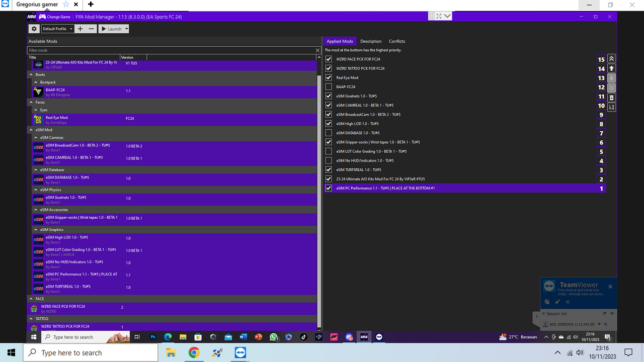Remove current profile using the minus icon

pyautogui.click(x=92, y=29)
